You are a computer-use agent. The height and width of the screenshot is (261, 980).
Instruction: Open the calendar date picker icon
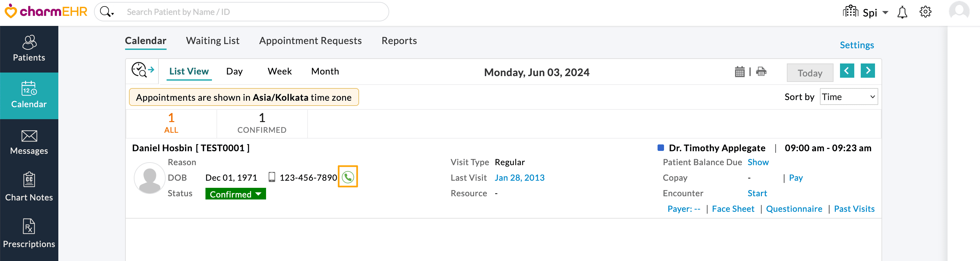click(739, 72)
